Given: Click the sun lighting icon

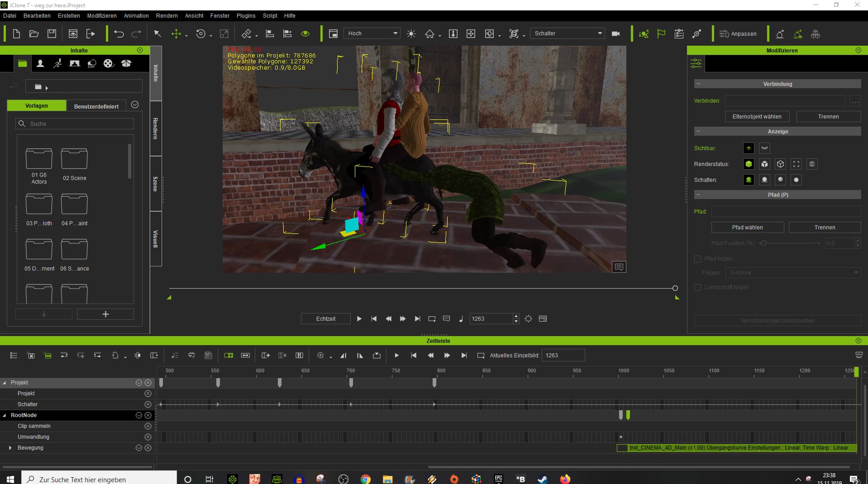Looking at the screenshot, I should [x=411, y=34].
